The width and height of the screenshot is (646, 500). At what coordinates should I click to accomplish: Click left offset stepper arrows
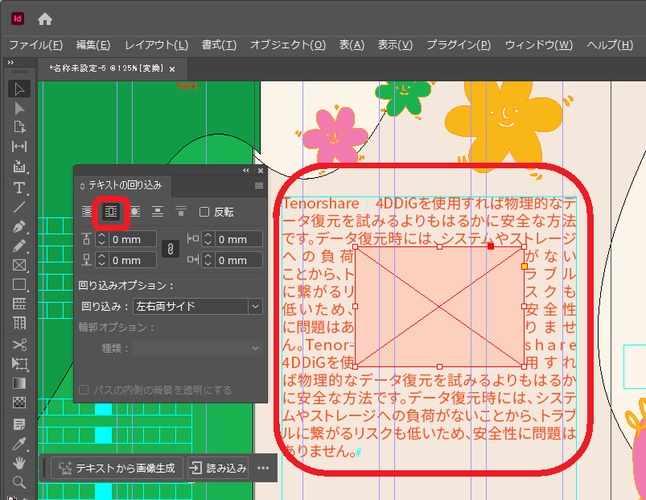point(208,239)
